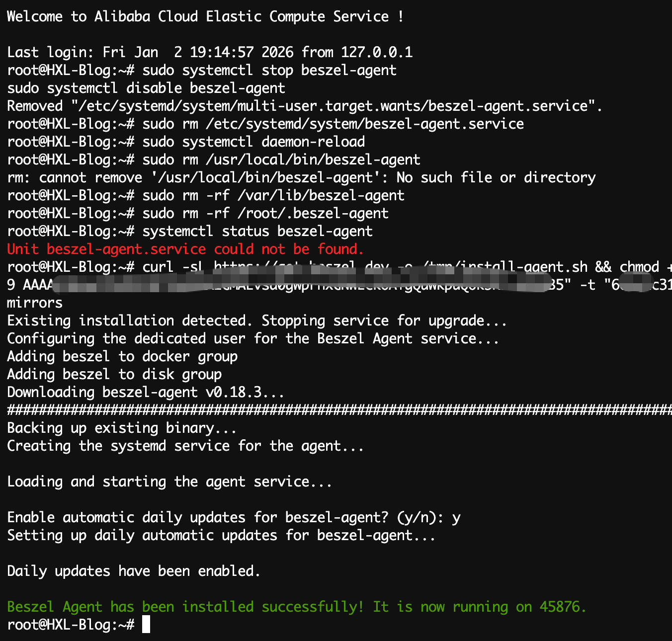The width and height of the screenshot is (672, 641).
Task: Click the 'sudo systemctl daemon-reload' command
Action: [253, 142]
